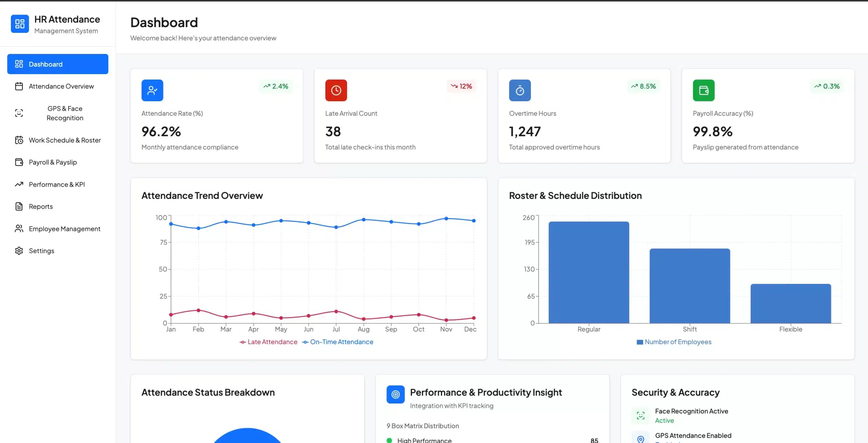The width and height of the screenshot is (868, 443).
Task: Click the green Payroll Accuracy wallet icon
Action: (704, 90)
